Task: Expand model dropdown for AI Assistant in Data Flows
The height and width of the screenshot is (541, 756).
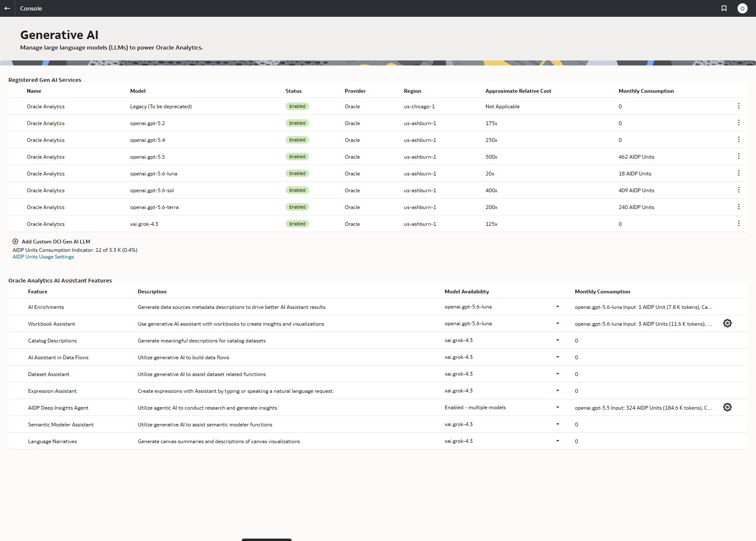Action: click(558, 357)
